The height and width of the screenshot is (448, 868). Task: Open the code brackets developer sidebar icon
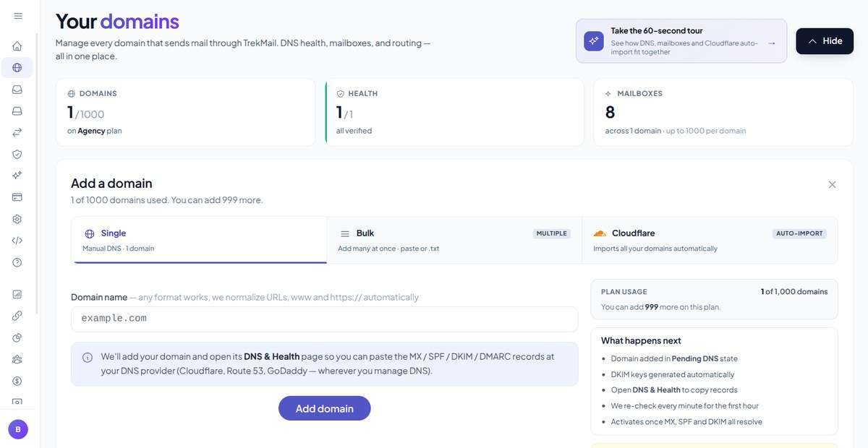click(17, 241)
